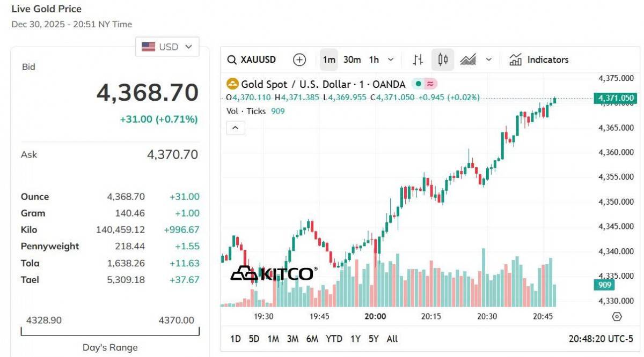
Task: Click the US flag currency icon
Action: (x=149, y=47)
